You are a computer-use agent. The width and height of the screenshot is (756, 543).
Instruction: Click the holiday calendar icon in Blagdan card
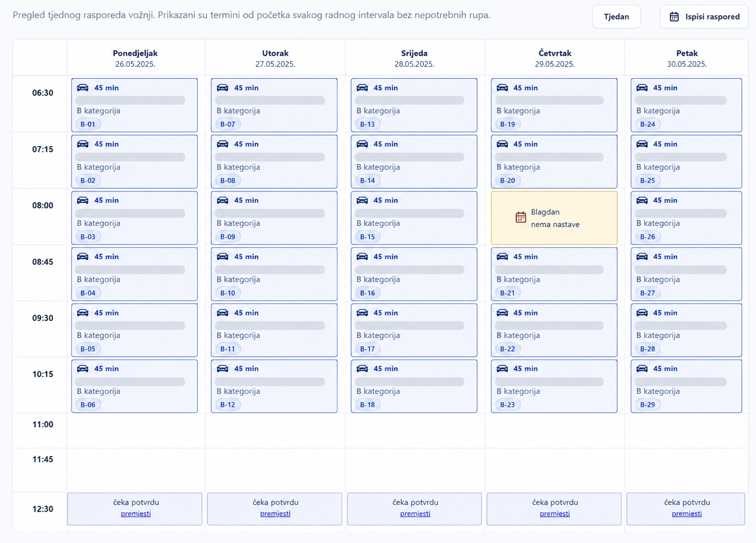click(x=520, y=217)
